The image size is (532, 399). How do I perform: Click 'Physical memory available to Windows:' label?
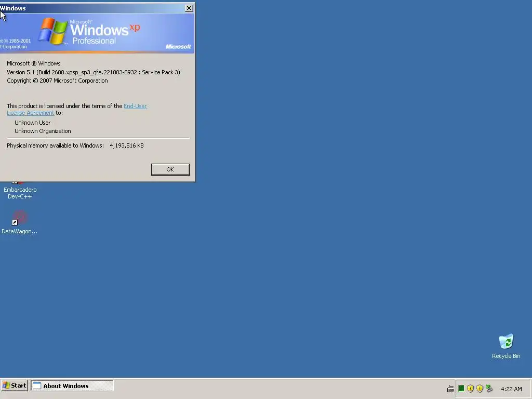[55, 145]
